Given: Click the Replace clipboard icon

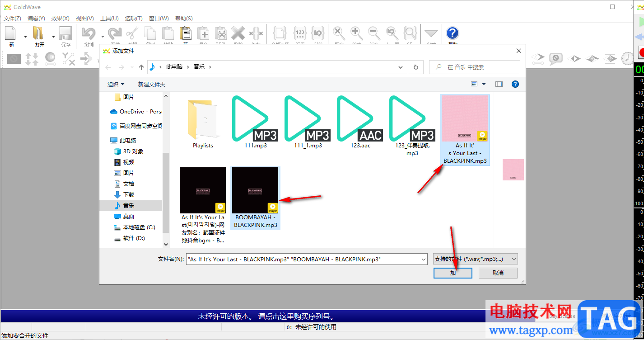Looking at the screenshot, I should click(221, 34).
